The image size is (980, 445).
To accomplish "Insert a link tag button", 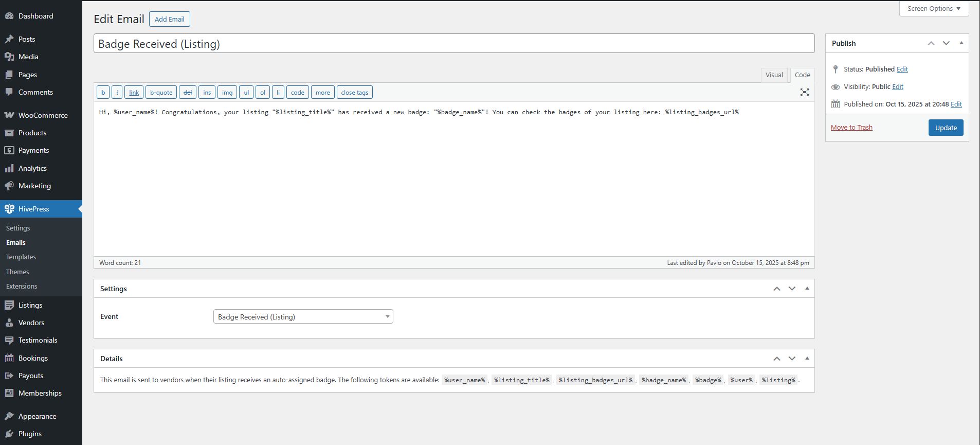I will [x=134, y=92].
